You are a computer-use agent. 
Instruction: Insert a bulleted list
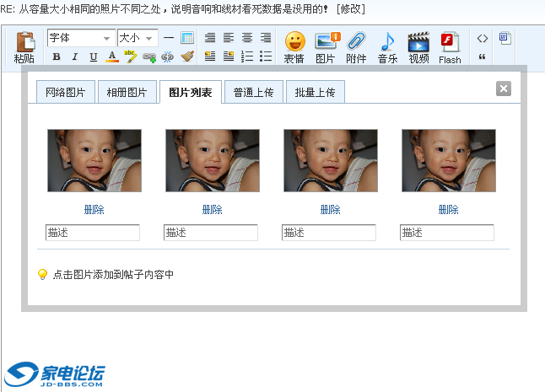266,56
